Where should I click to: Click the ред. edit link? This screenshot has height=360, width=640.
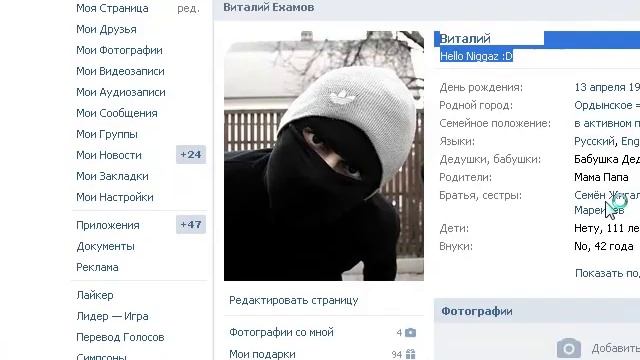point(189,9)
